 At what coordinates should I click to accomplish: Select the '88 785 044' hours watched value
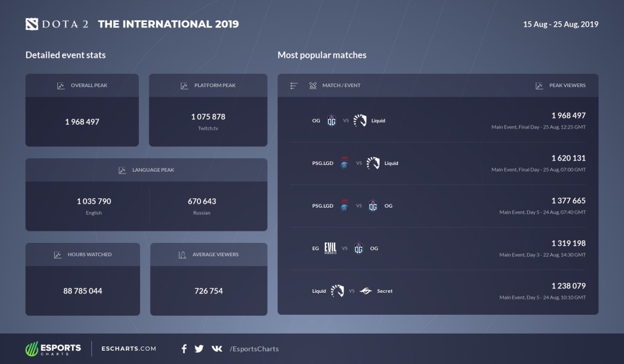point(83,292)
